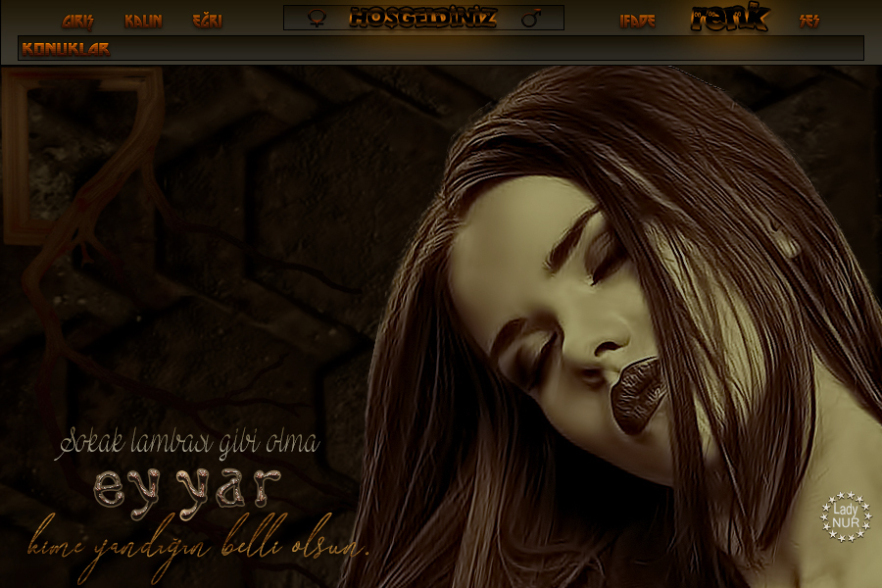Select the male gender symbol icon

[531, 18]
